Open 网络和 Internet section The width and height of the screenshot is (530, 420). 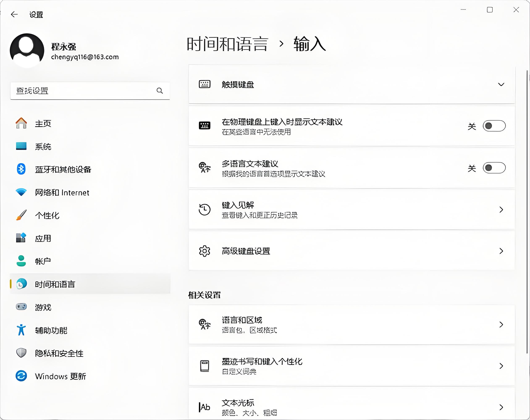click(62, 193)
